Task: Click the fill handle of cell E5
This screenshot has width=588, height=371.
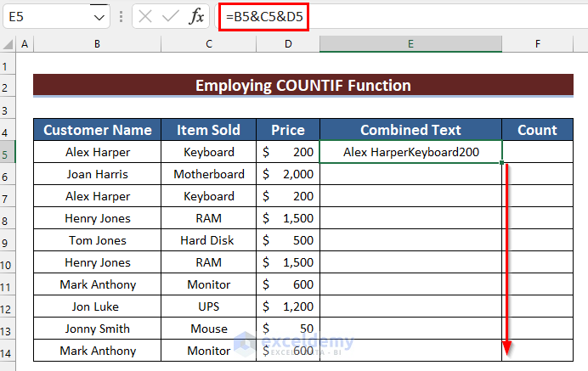Action: (503, 163)
